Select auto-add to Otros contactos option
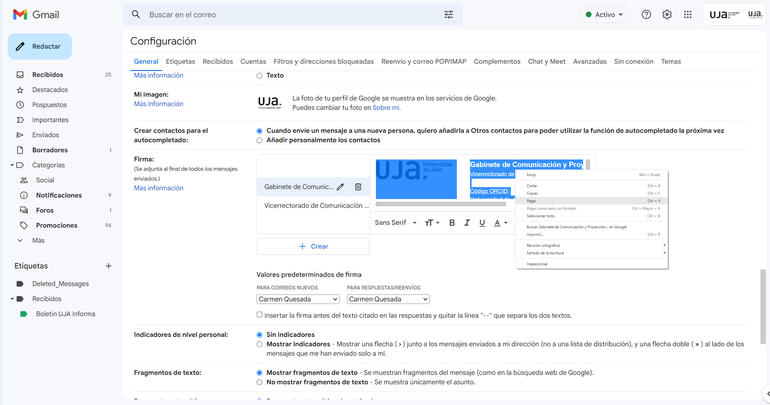The width and height of the screenshot is (770, 405). (259, 131)
